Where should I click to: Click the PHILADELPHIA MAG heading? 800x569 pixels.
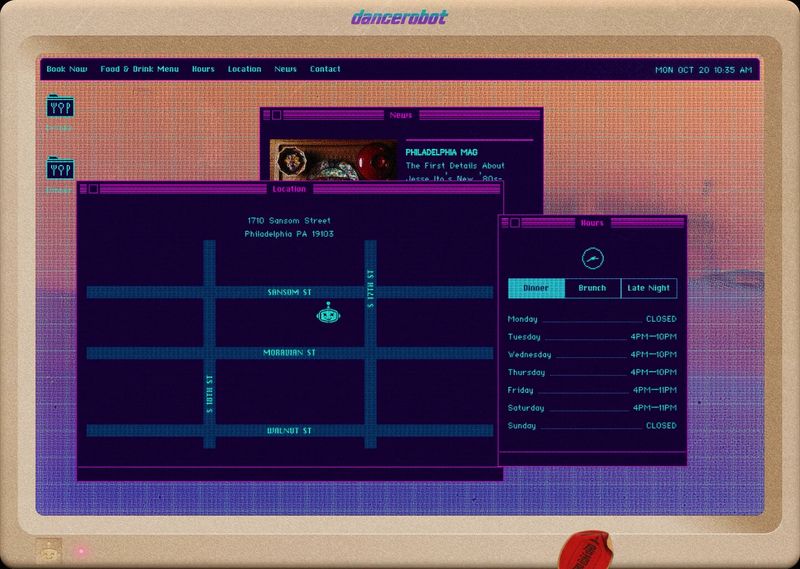pyautogui.click(x=441, y=152)
